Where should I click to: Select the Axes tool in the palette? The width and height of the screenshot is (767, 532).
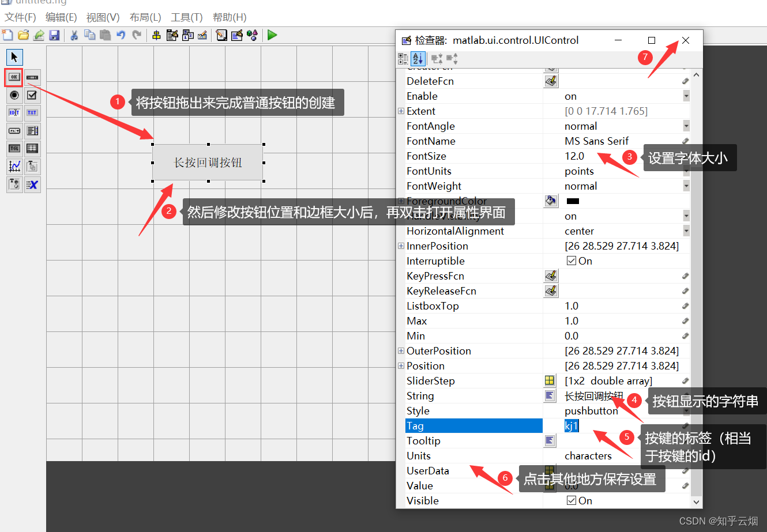point(14,166)
